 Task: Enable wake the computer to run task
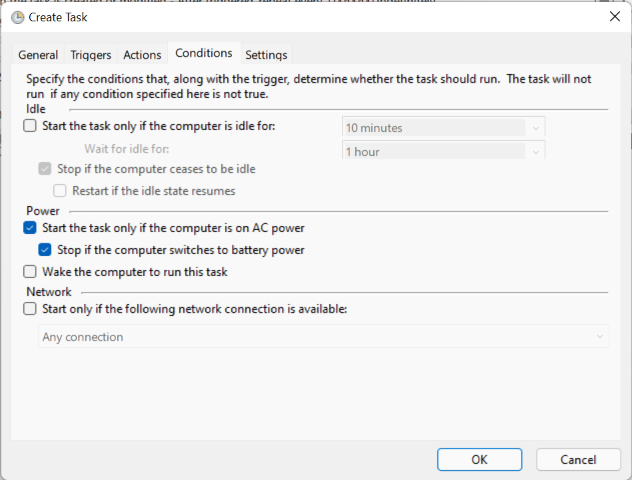click(x=30, y=272)
